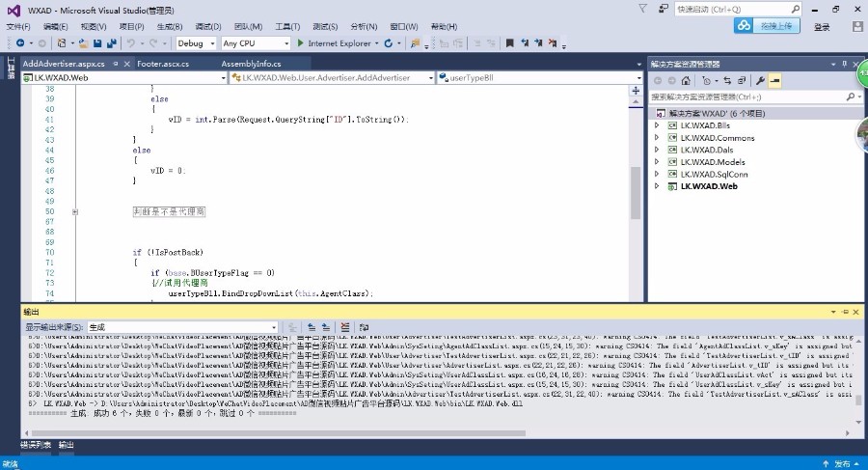Go to previous message in Output
This screenshot has width=868, height=470.
click(312, 327)
